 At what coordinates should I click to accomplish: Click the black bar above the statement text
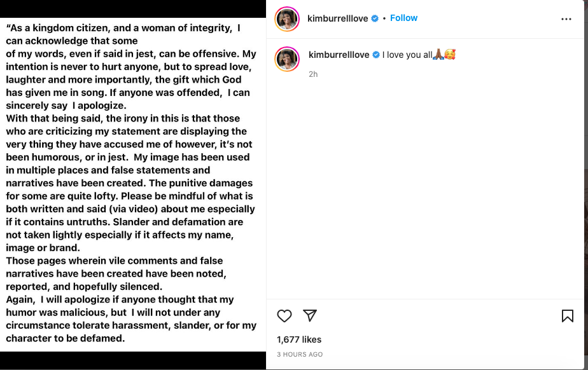tap(132, 8)
